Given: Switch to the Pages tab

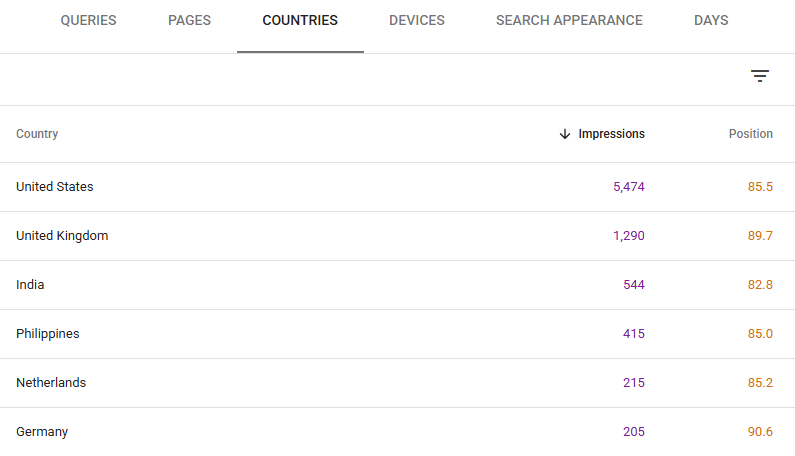Looking at the screenshot, I should click(189, 20).
